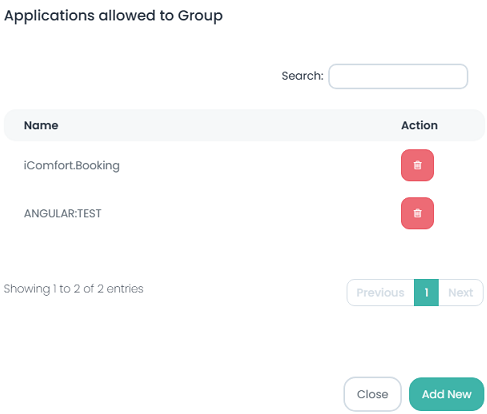Go to the Next page
The width and height of the screenshot is (487, 414).
coord(461,292)
